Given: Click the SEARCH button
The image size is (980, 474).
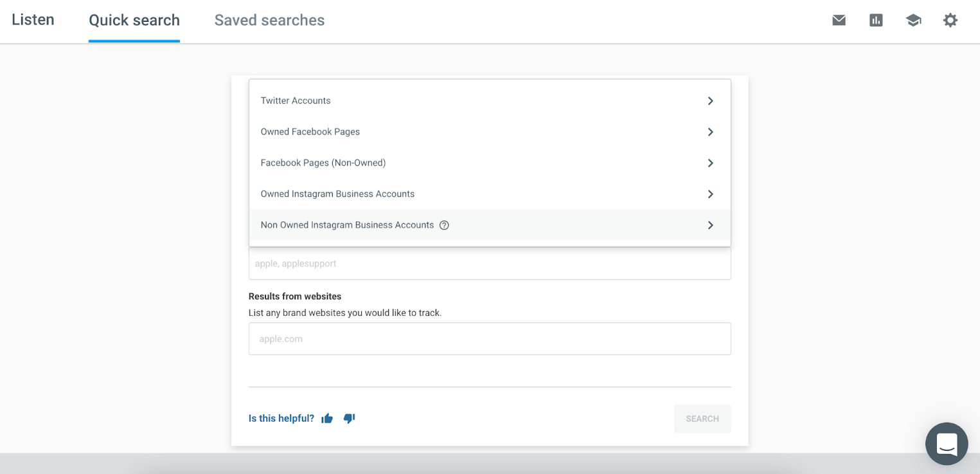Looking at the screenshot, I should pyautogui.click(x=702, y=419).
